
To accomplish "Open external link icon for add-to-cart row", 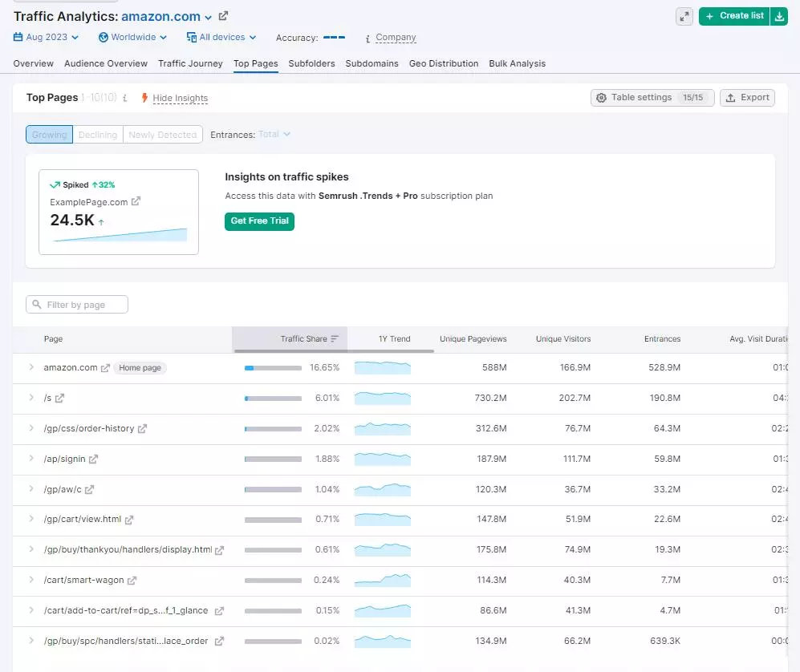I will (x=219, y=611).
